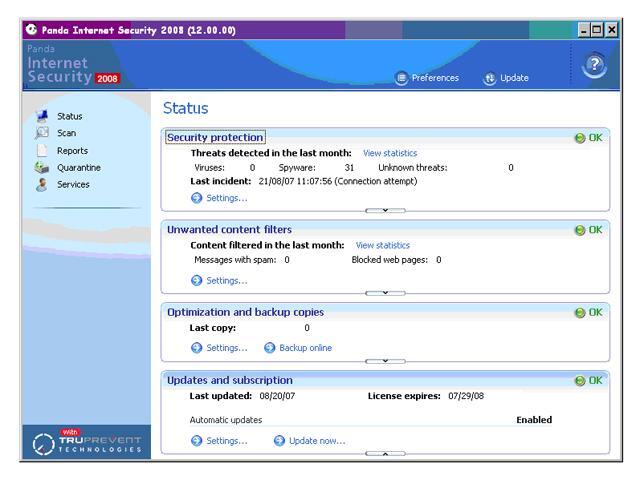Click arrow icon beside Security protection Settings
Viewport: 640px width, 480px height.
tap(196, 198)
